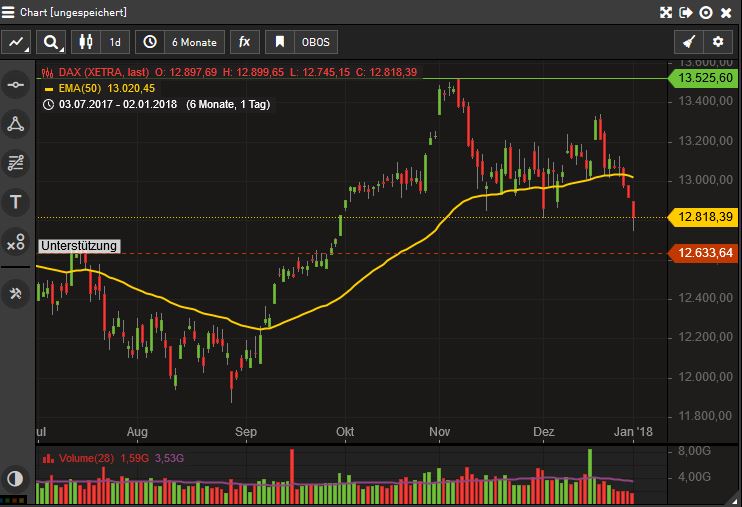Click the line chart icon in the toolbar
This screenshot has height=507, width=742.
(x=17, y=42)
